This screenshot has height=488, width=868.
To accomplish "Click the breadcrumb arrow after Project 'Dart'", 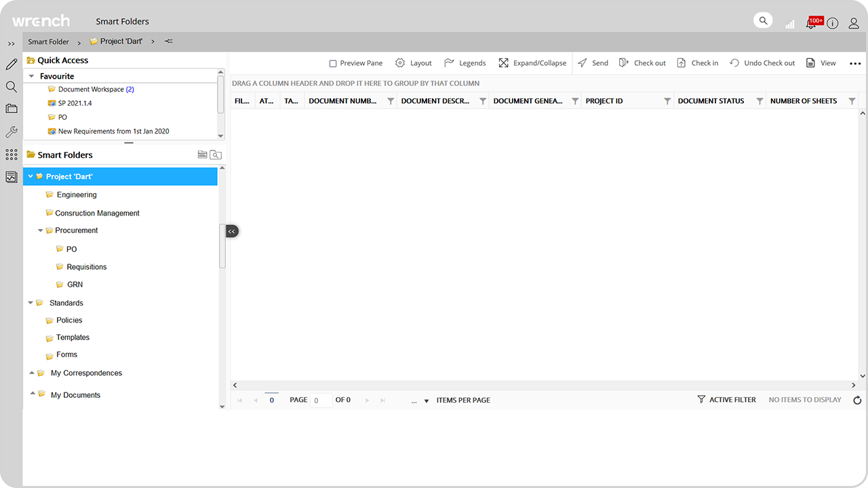I will point(153,42).
